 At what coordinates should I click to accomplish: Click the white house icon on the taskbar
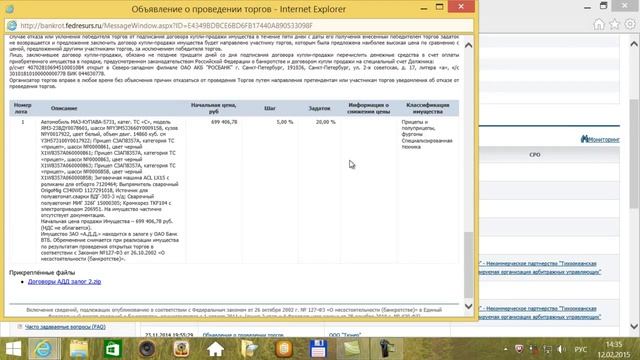point(215,349)
